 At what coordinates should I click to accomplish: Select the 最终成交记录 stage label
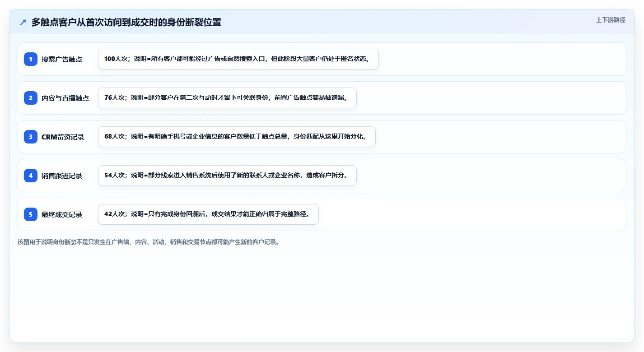click(x=62, y=214)
